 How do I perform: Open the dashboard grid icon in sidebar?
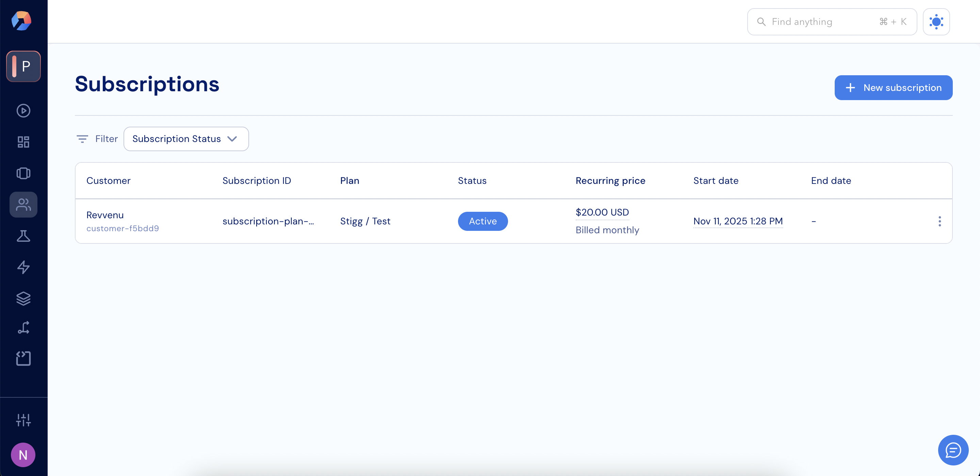pos(23,142)
